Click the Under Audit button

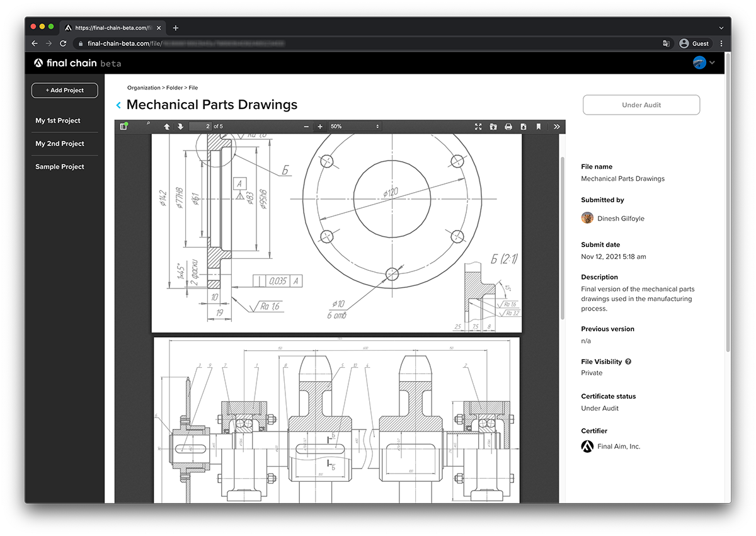(641, 105)
